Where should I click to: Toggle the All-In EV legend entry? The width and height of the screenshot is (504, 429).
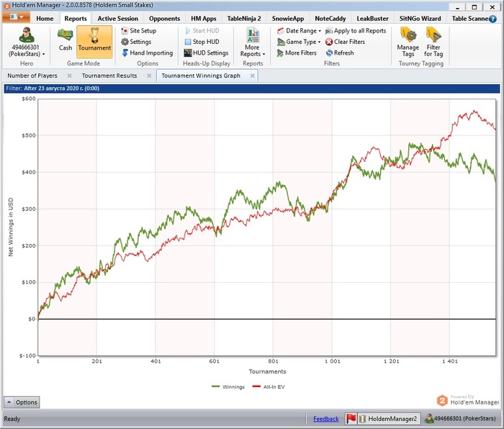269,387
